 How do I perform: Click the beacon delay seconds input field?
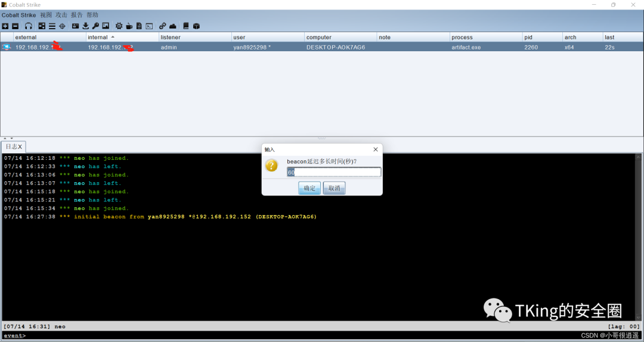(334, 172)
